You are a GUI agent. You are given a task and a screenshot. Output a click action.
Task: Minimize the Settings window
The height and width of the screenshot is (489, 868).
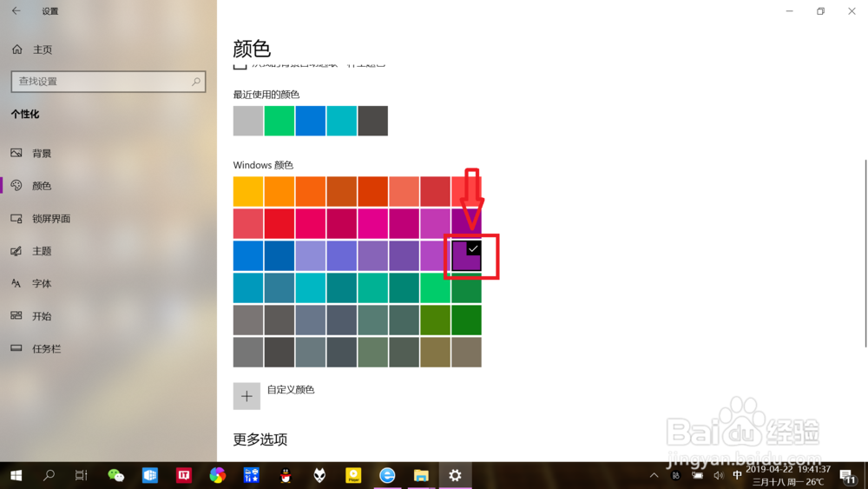(x=789, y=11)
